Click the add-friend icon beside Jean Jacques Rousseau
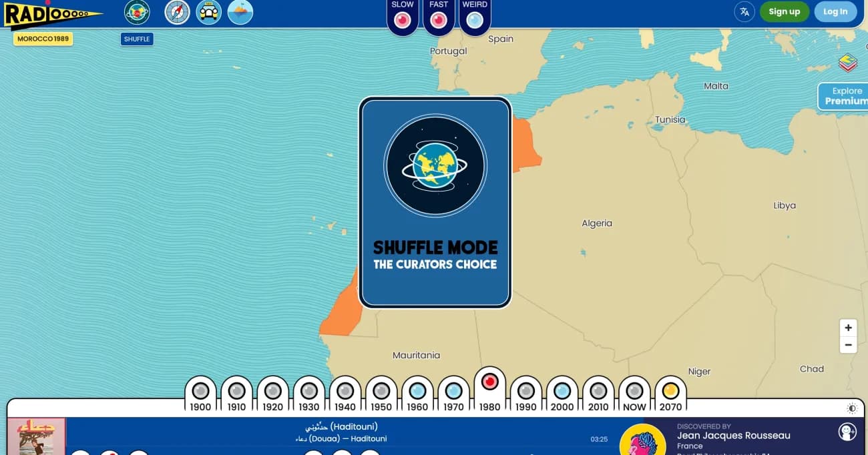This screenshot has width=868, height=455. [847, 432]
